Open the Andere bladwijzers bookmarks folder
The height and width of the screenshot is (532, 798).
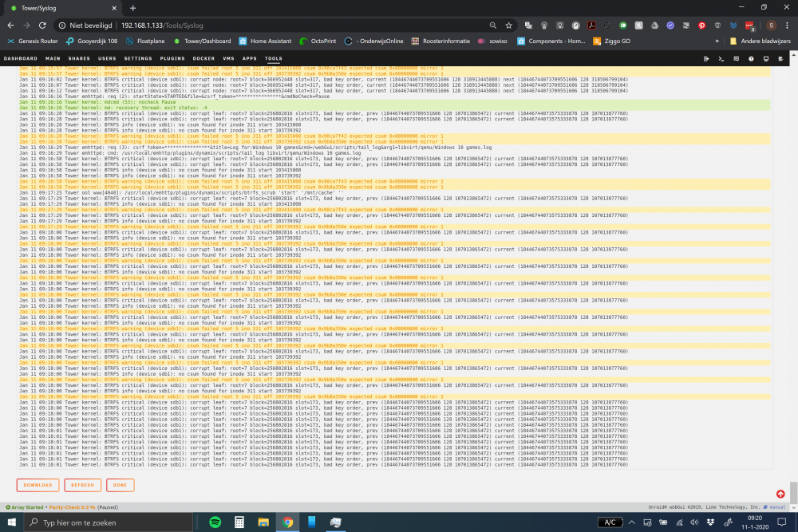tap(760, 41)
